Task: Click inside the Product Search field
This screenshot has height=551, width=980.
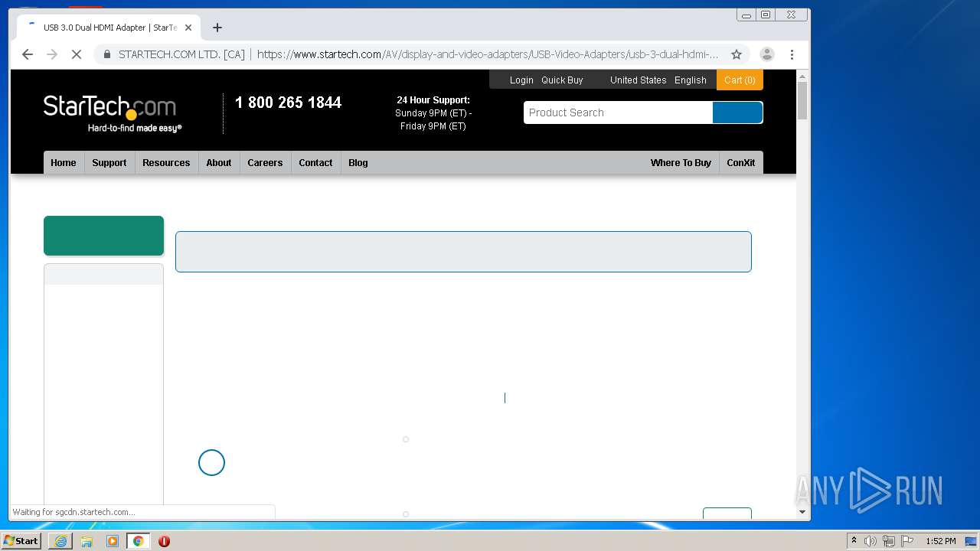Action: 618,112
